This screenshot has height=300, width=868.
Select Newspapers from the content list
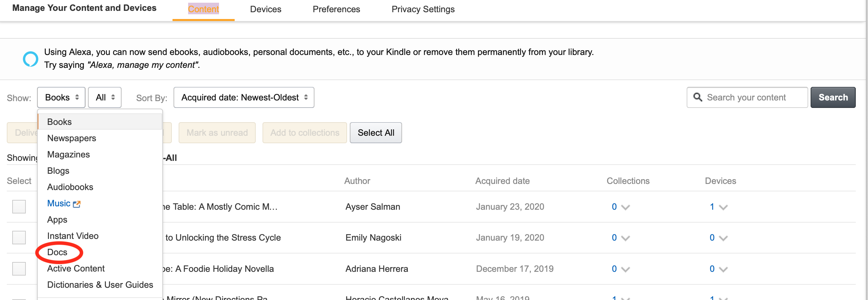point(72,138)
